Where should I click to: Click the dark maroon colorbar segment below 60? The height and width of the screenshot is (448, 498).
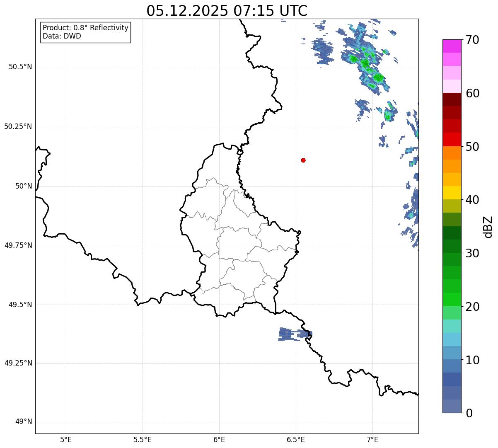click(x=452, y=99)
